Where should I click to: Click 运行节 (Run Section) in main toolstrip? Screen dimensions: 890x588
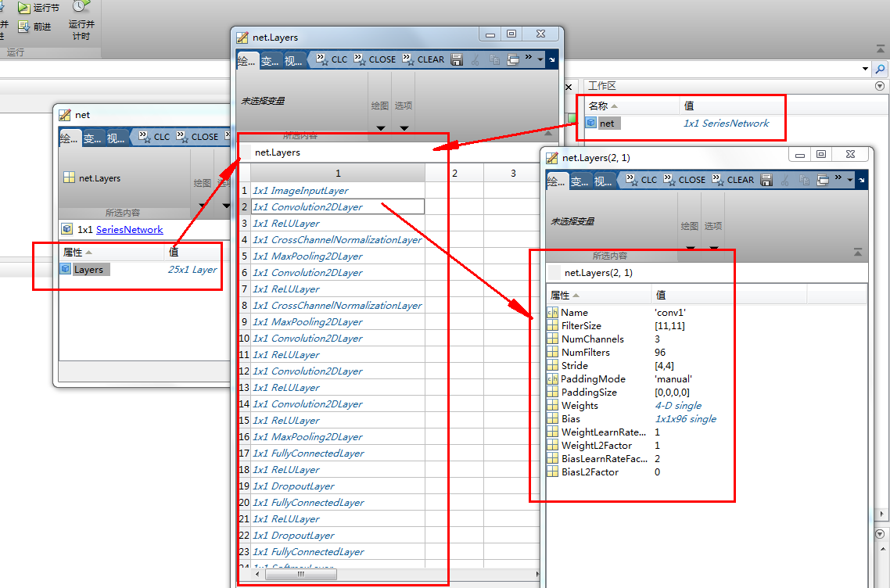click(38, 8)
